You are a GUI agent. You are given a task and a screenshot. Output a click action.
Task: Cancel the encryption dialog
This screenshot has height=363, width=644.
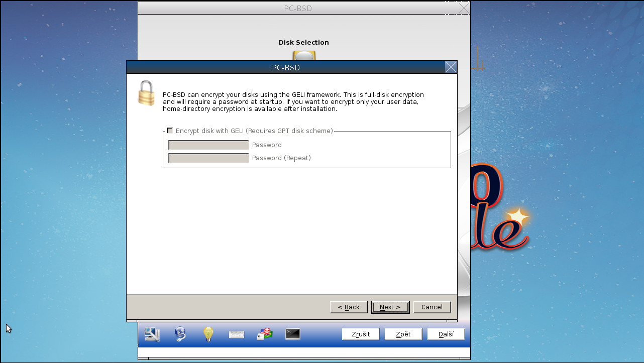point(432,307)
